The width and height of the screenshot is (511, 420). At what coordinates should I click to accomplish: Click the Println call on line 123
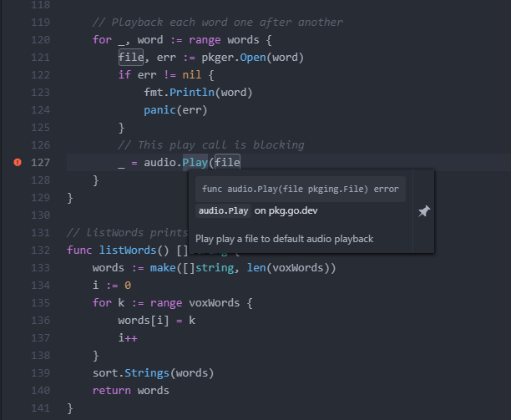click(x=195, y=93)
